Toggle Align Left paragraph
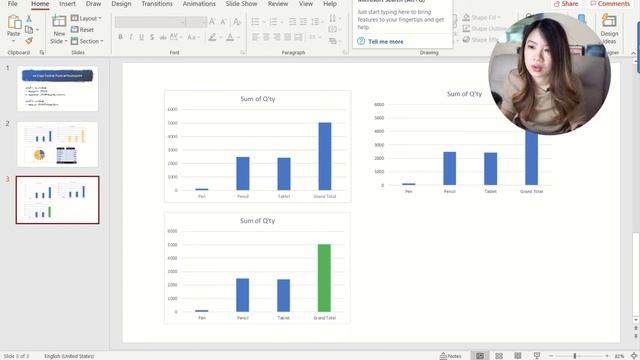The height and width of the screenshot is (360, 640). tap(255, 37)
